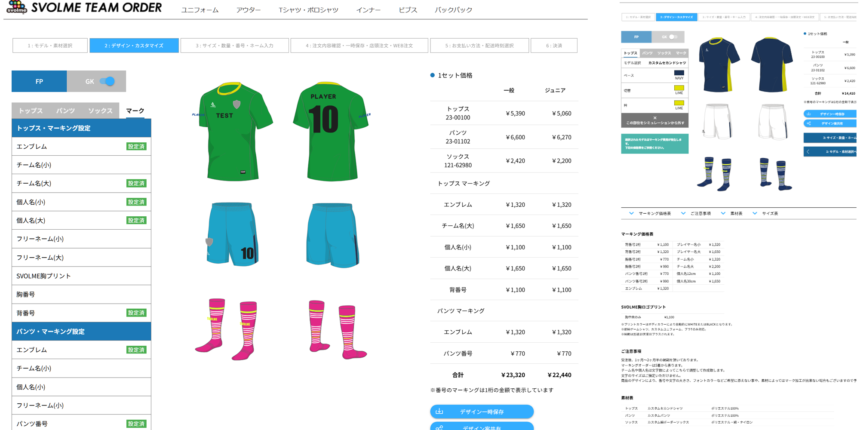Pick the LIME swatch above the gray remove button
Image resolution: width=860 pixels, height=430 pixels.
[x=678, y=103]
